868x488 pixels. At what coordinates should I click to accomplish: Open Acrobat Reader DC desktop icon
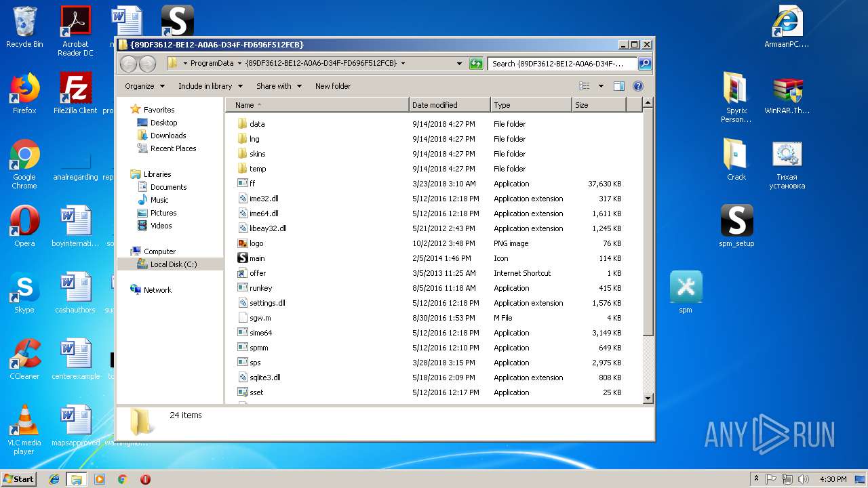coord(75,31)
